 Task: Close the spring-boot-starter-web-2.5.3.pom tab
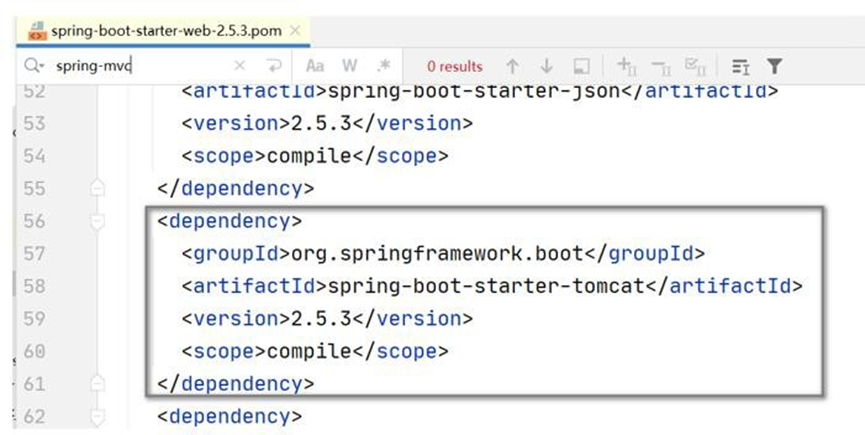pyautogui.click(x=294, y=31)
